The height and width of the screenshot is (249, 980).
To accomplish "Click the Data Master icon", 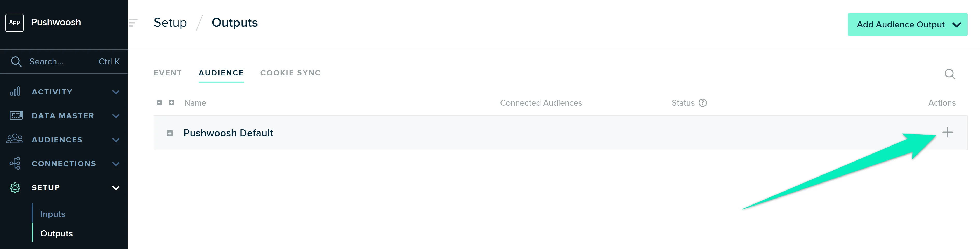I will (16, 115).
